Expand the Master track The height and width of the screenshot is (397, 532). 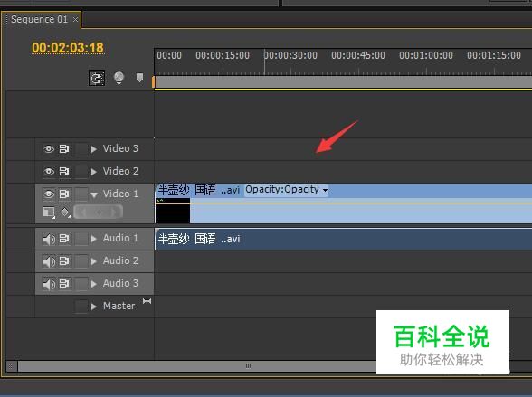tap(94, 307)
